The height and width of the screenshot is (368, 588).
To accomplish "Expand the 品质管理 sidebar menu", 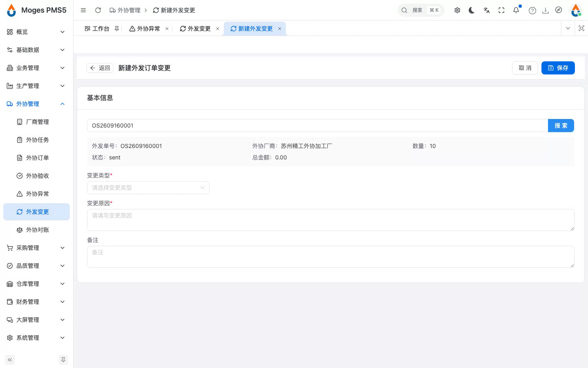I will point(36,266).
